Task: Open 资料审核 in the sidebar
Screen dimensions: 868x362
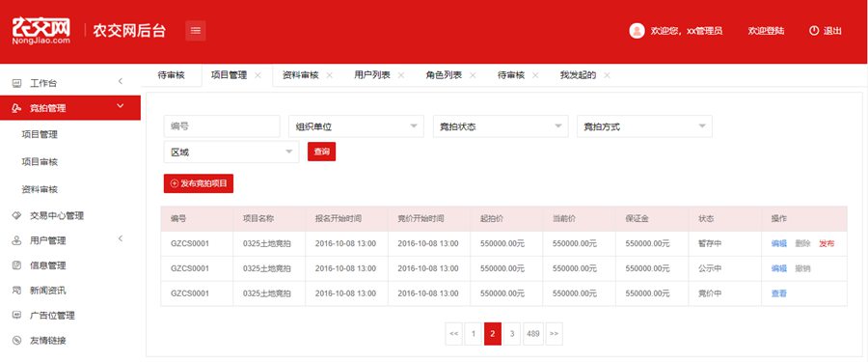Action: 40,189
